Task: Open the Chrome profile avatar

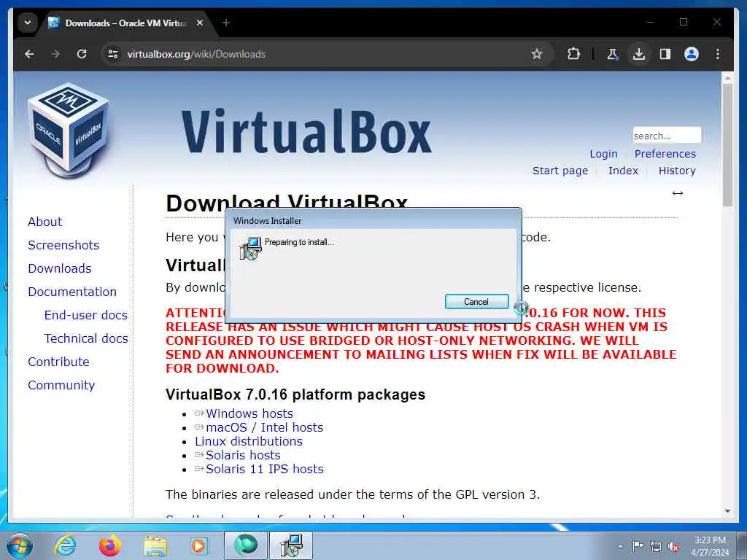Action: 692,54
